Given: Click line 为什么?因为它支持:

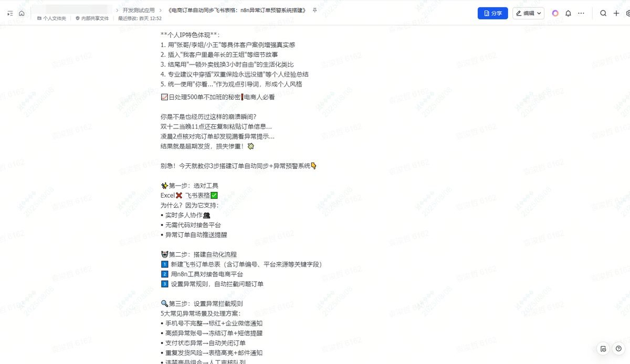Looking at the screenshot, I should click(189, 205).
